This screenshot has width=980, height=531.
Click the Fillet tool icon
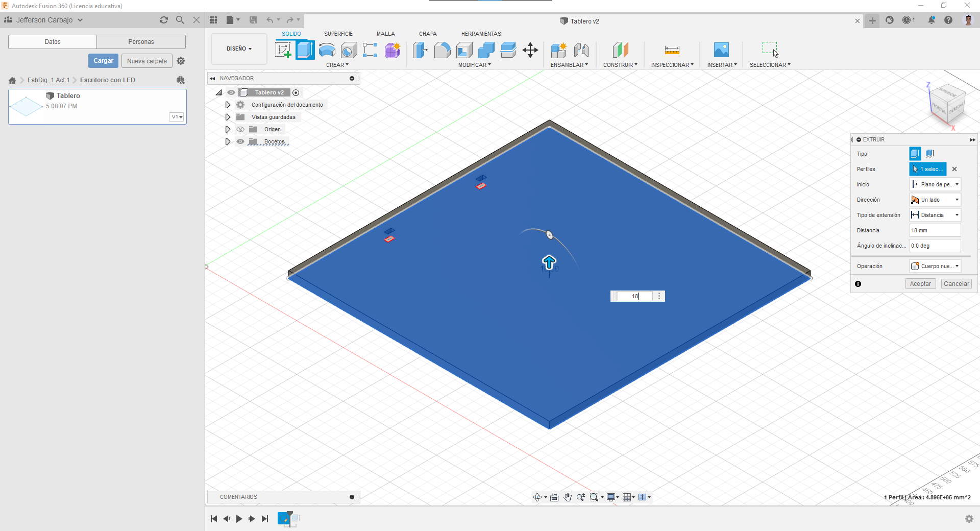click(442, 50)
